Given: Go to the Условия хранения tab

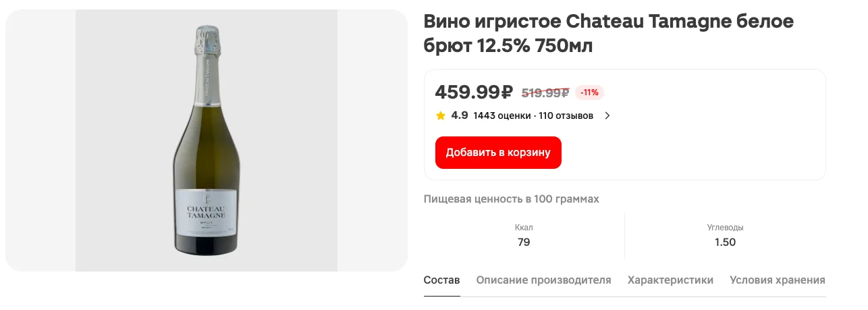Looking at the screenshot, I should click(x=777, y=280).
